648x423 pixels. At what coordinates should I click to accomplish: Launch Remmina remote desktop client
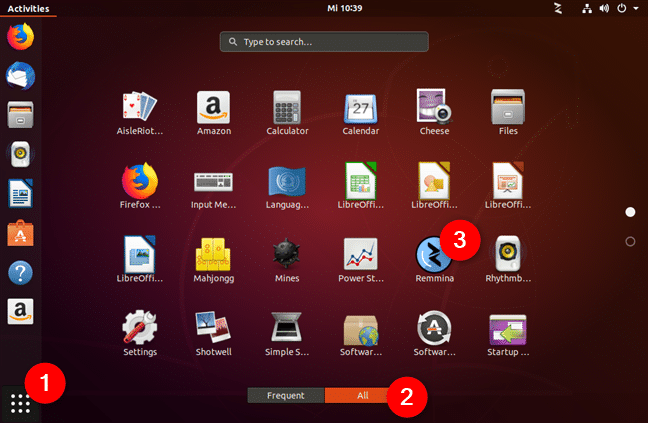[x=434, y=260]
